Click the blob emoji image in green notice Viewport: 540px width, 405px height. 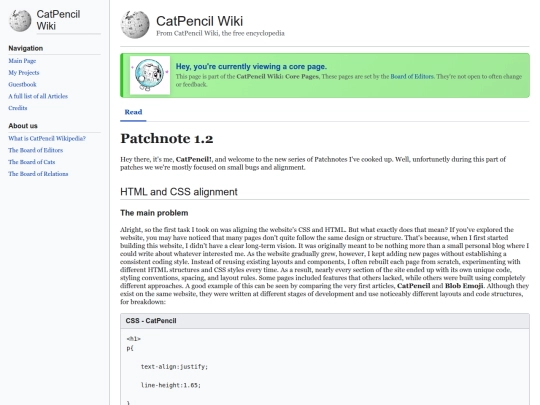pyautogui.click(x=150, y=75)
